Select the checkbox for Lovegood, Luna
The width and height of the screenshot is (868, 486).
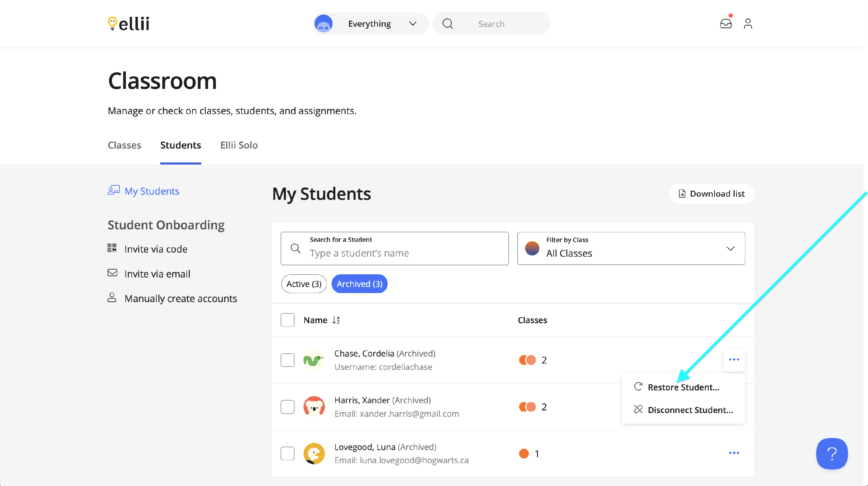(x=287, y=453)
